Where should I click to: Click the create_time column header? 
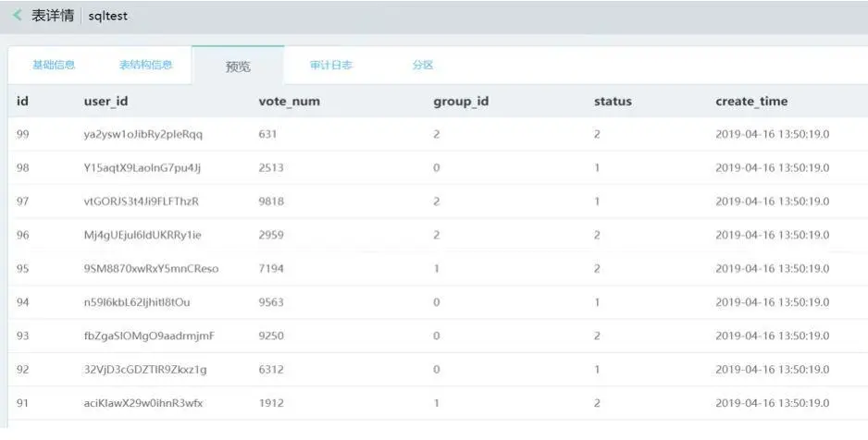click(x=751, y=102)
